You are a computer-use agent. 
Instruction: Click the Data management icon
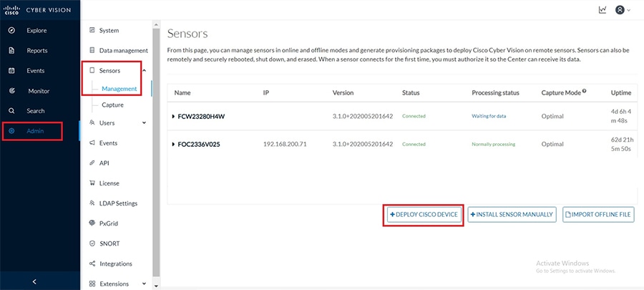92,51
